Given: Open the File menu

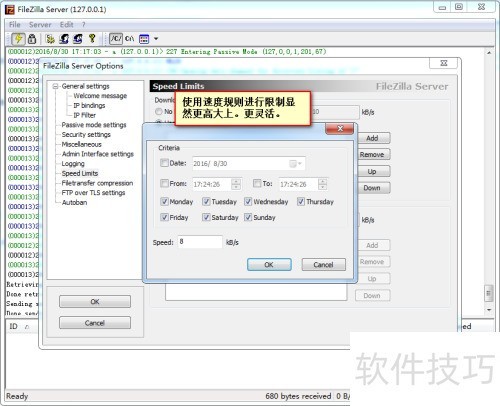Looking at the screenshot, I should click(x=14, y=25).
